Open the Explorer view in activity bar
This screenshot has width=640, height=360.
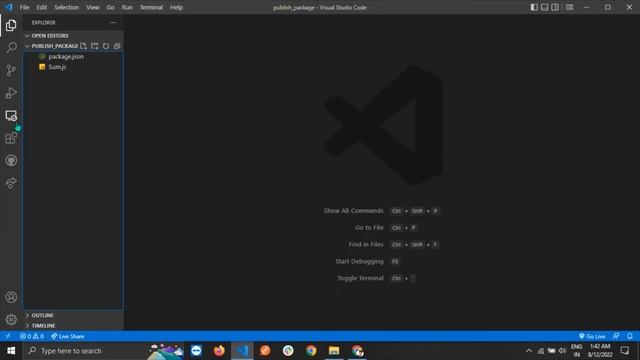click(11, 25)
